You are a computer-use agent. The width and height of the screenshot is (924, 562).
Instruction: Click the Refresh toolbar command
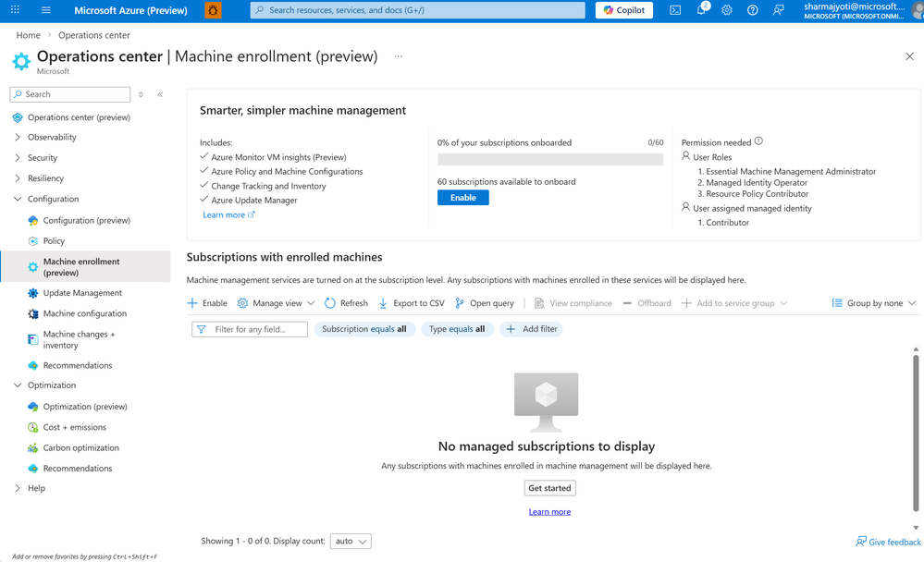347,303
